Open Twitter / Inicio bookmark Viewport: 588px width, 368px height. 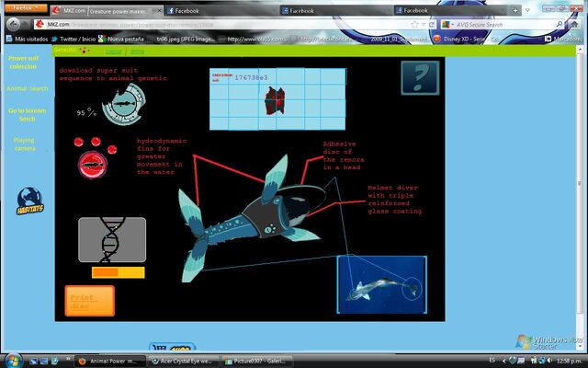coord(73,39)
